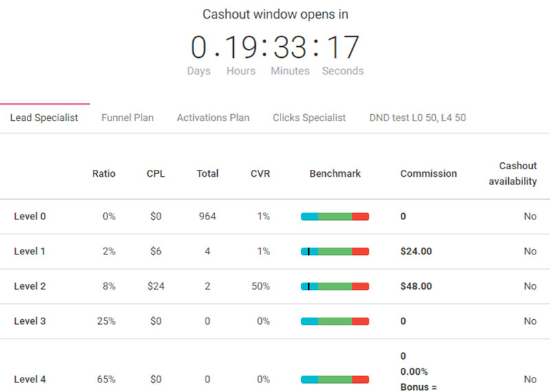
Task: Click the $48.00 commission for Level 2
Action: (x=416, y=286)
